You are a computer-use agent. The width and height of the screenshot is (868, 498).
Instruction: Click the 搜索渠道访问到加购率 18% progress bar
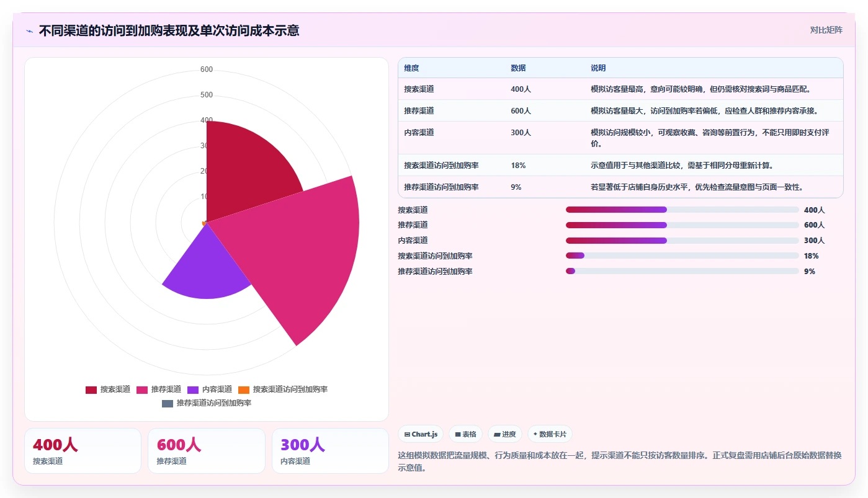click(x=682, y=256)
